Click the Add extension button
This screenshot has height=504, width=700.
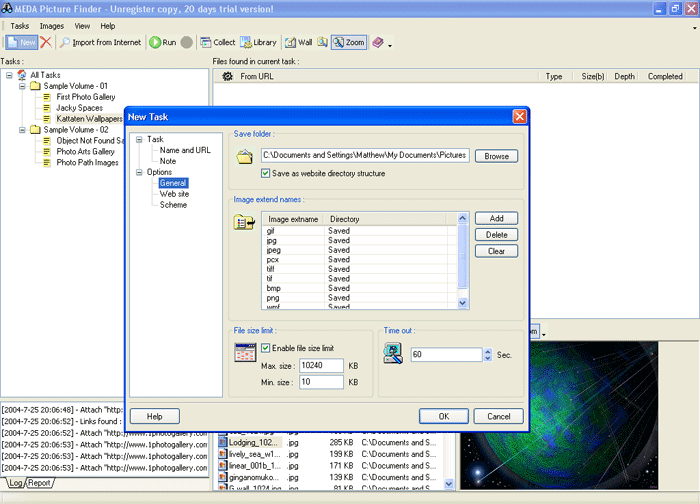496,218
